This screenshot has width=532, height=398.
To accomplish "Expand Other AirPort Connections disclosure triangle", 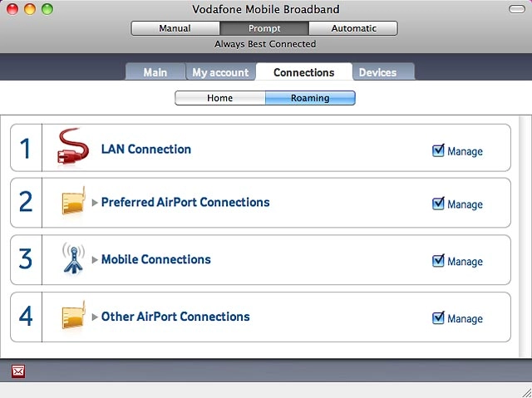I will click(x=95, y=317).
